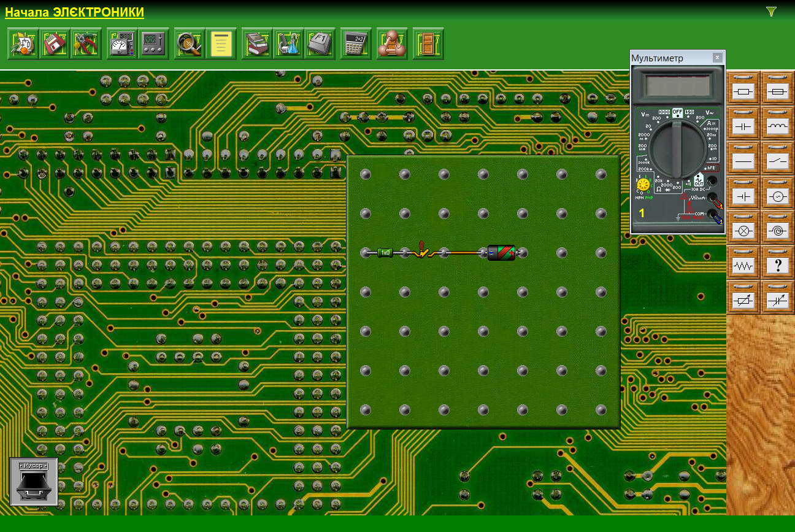Click the floppy disk save icon

55,44
